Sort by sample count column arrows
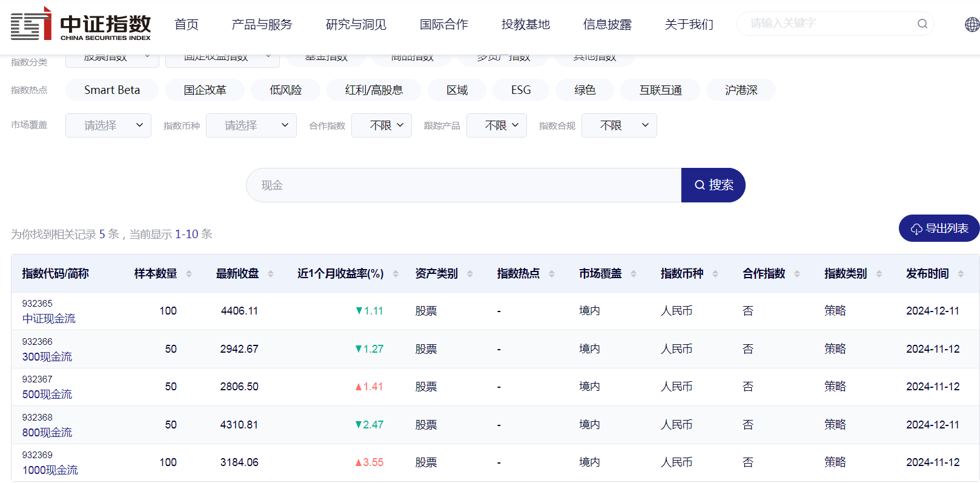 tap(189, 274)
